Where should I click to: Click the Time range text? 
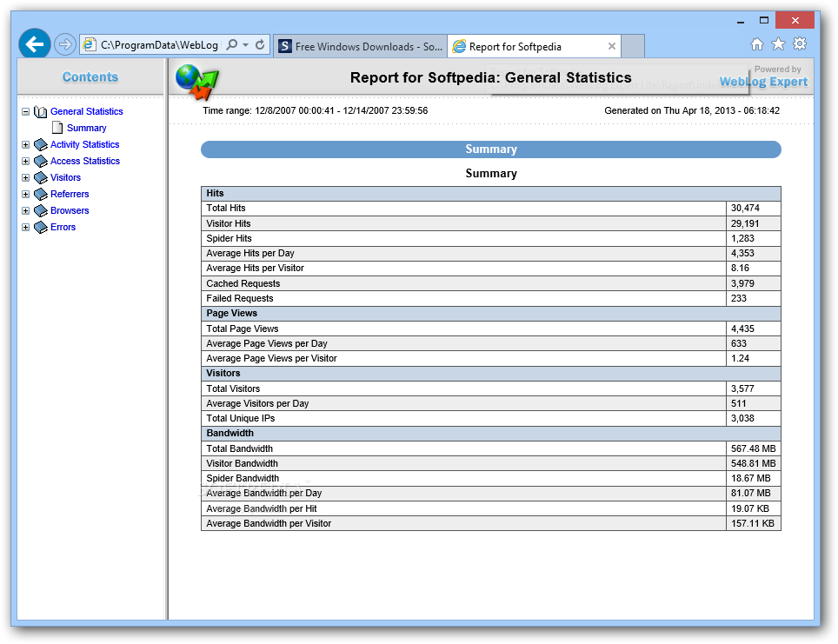click(x=315, y=110)
